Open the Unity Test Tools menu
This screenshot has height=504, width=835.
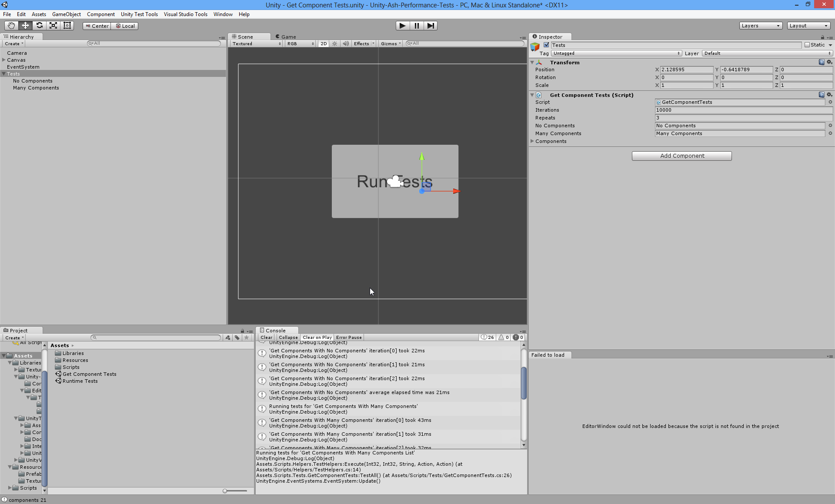tap(139, 14)
